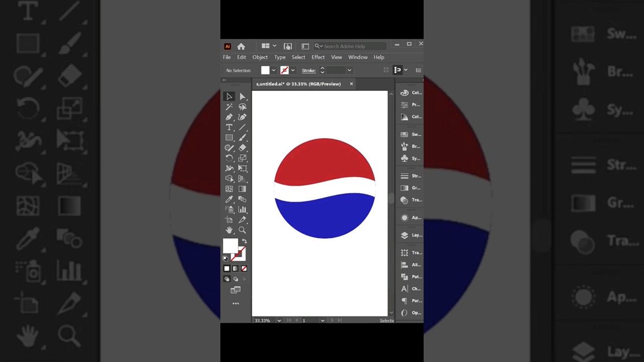Click the Type tool
This screenshot has height=362, width=644.
tap(229, 127)
